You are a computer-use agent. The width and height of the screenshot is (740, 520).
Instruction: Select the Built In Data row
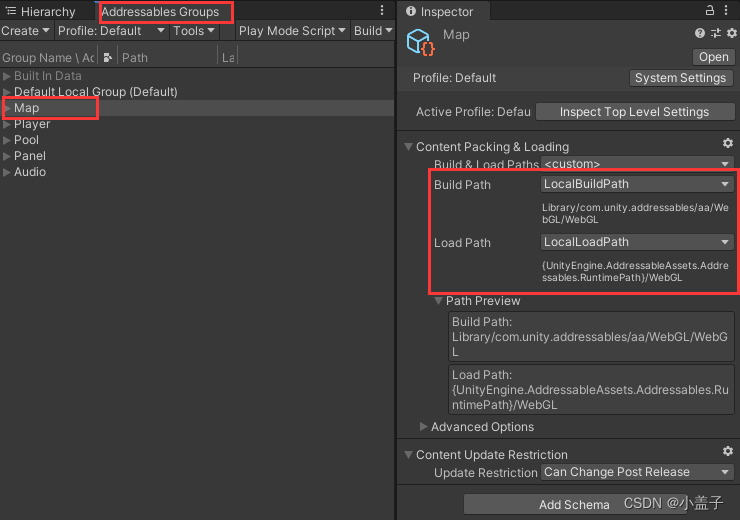pyautogui.click(x=197, y=76)
